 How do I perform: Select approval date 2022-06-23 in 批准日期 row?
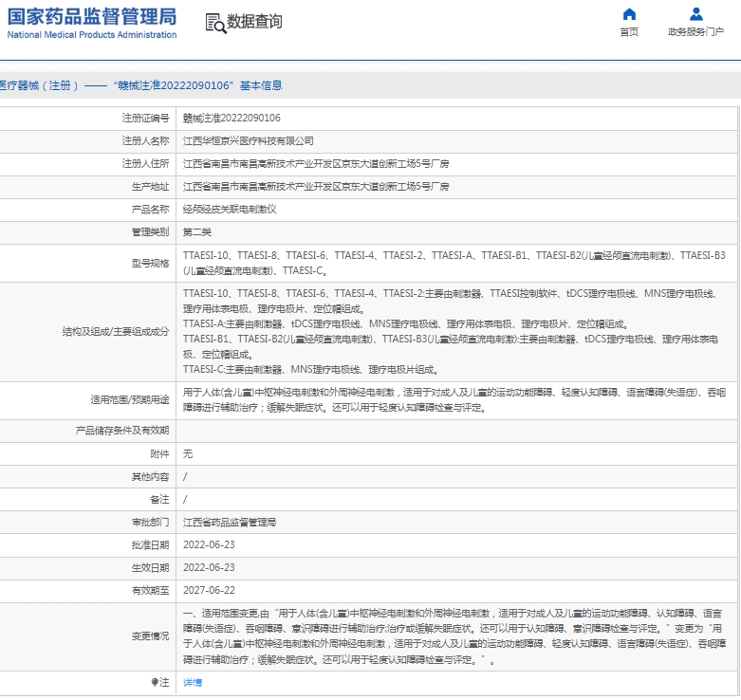209,544
